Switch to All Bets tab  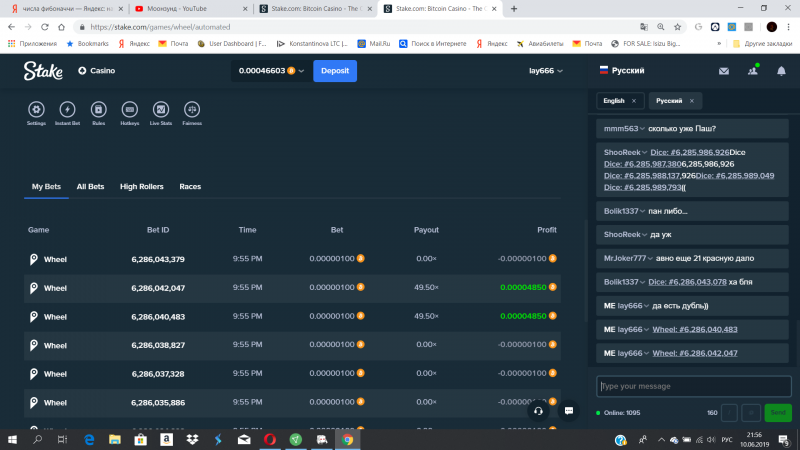tap(90, 187)
